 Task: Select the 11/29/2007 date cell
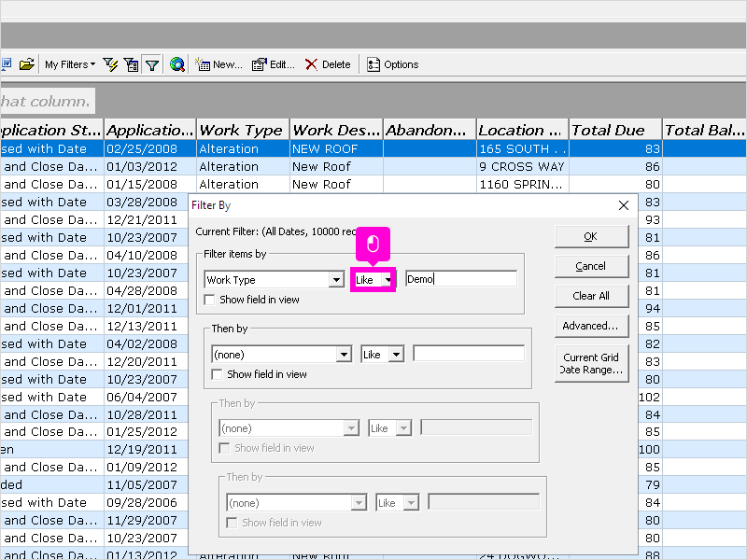click(147, 520)
